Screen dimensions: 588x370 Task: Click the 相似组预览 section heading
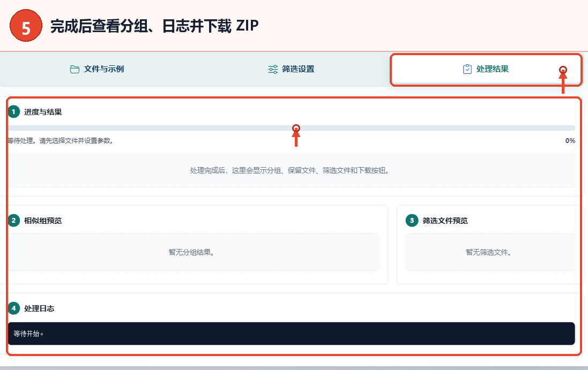(43, 221)
